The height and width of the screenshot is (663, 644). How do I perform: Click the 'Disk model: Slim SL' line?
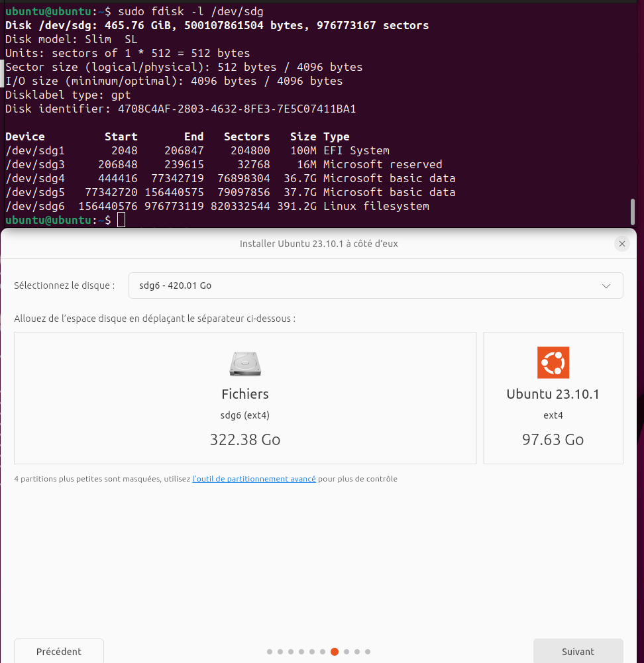click(72, 39)
